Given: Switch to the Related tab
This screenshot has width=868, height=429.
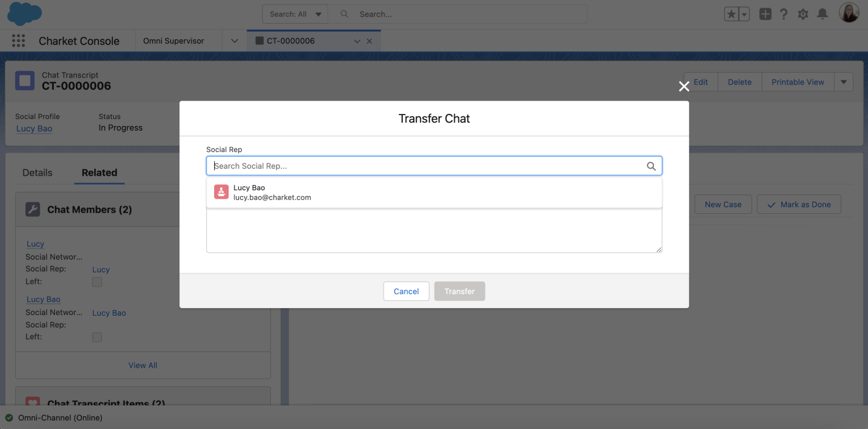Looking at the screenshot, I should (x=100, y=172).
